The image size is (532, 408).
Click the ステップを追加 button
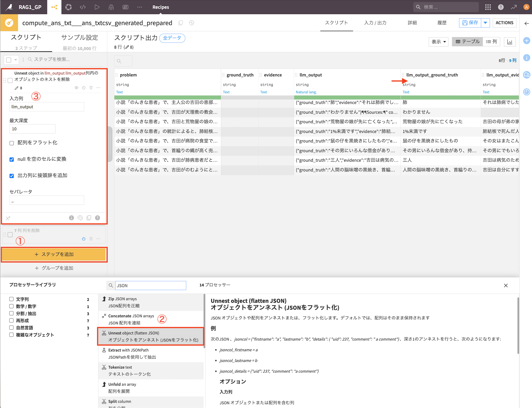click(x=54, y=254)
